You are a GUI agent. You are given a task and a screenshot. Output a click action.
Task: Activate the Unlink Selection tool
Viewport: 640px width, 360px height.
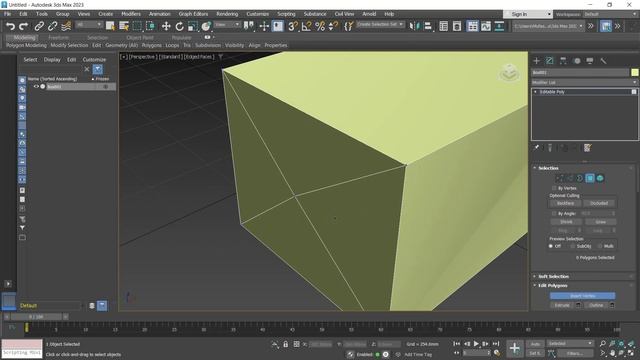52,27
